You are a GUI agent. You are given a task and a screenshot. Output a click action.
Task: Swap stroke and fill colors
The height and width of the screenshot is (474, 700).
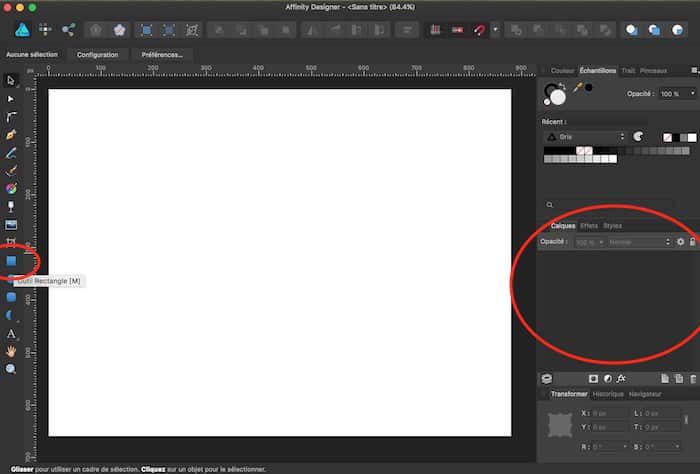coord(562,86)
